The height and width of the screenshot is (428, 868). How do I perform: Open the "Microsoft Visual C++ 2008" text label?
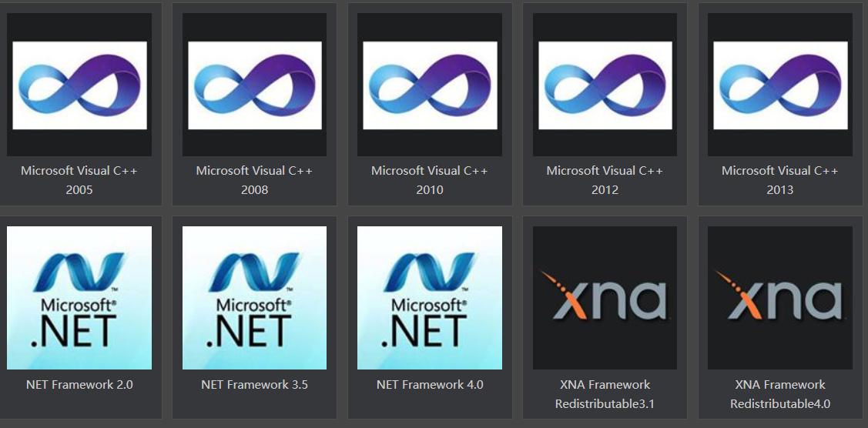pos(255,180)
